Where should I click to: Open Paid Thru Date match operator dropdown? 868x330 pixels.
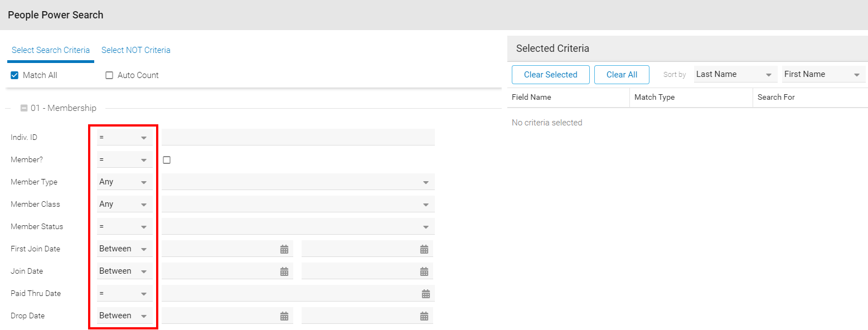pos(125,293)
